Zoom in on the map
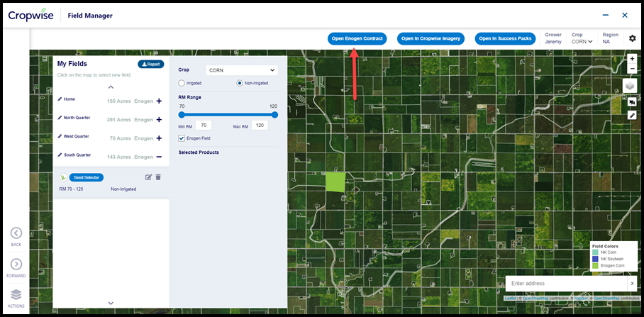Screen dimensions: 644x317 point(632,59)
